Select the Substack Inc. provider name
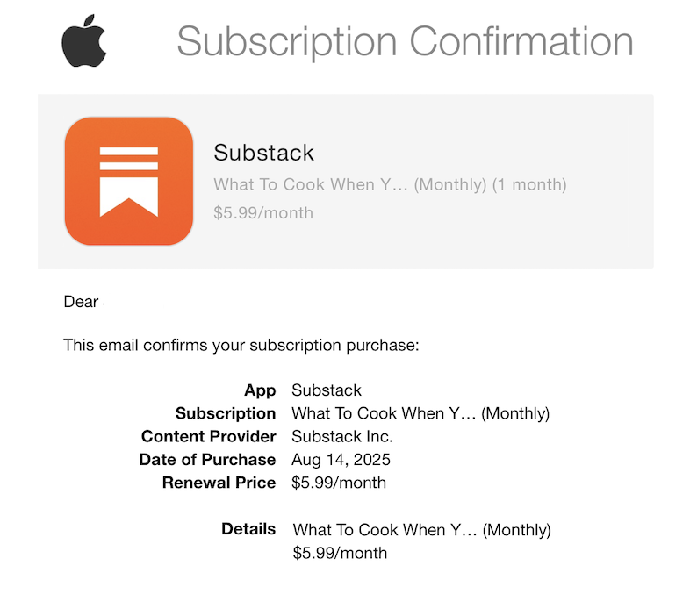This screenshot has width=690, height=616. click(x=342, y=436)
